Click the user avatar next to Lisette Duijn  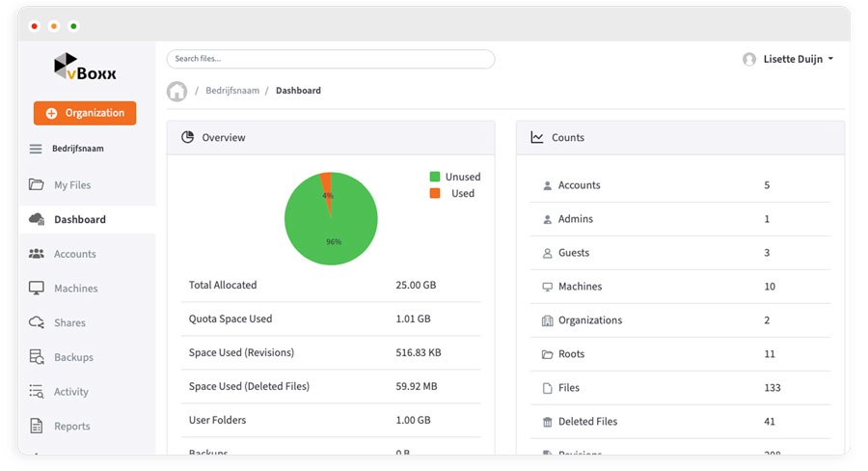tap(749, 59)
